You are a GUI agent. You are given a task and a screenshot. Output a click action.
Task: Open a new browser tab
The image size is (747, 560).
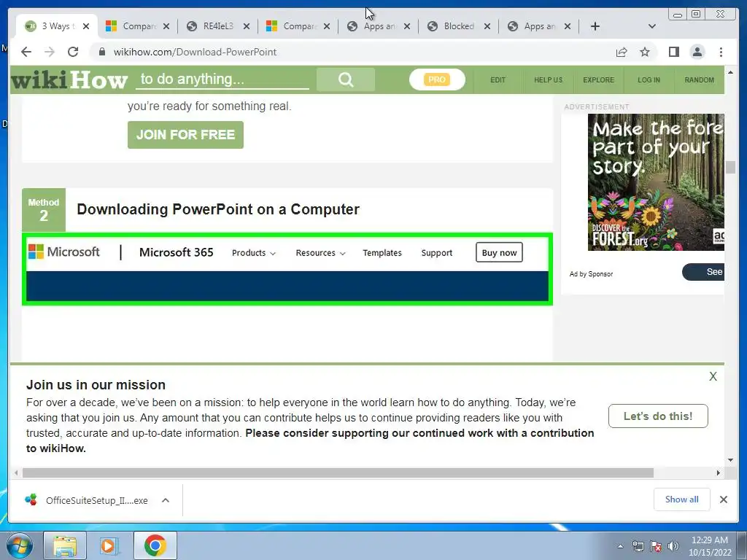point(595,26)
